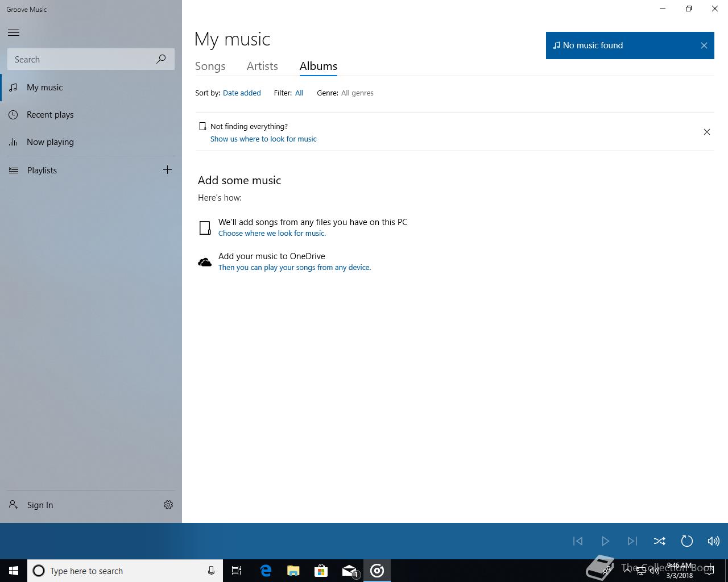Click the Playlists list icon
Image resolution: width=728 pixels, height=582 pixels.
(x=14, y=170)
